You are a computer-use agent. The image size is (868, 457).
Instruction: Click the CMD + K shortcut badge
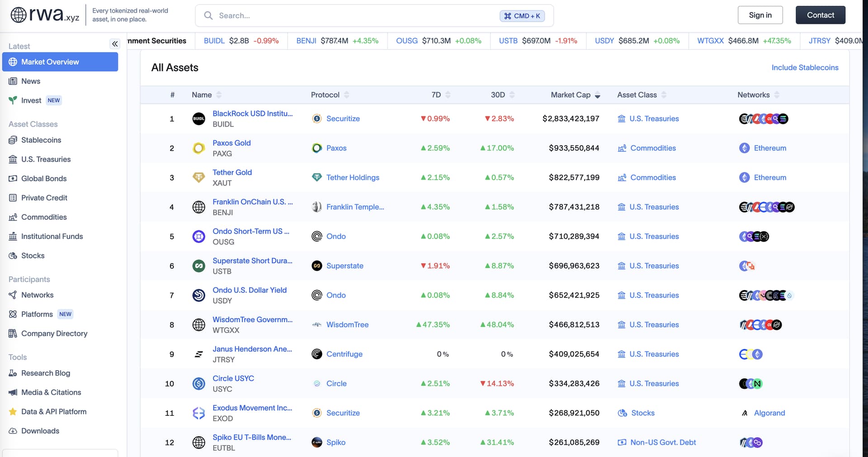tap(522, 16)
